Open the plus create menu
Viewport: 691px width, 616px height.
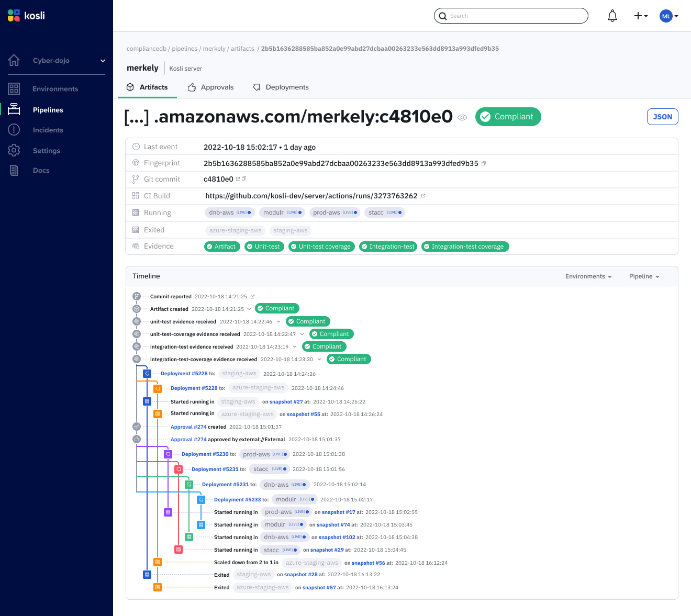(641, 16)
